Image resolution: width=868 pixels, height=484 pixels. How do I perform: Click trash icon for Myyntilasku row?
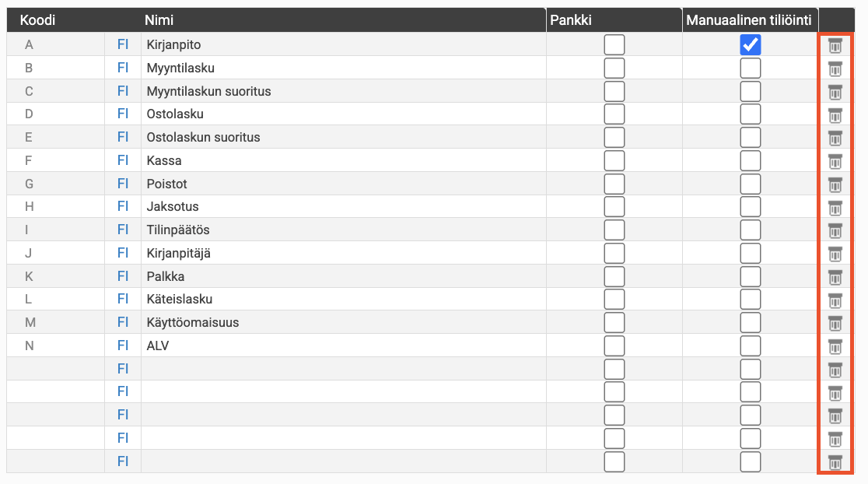tap(835, 68)
